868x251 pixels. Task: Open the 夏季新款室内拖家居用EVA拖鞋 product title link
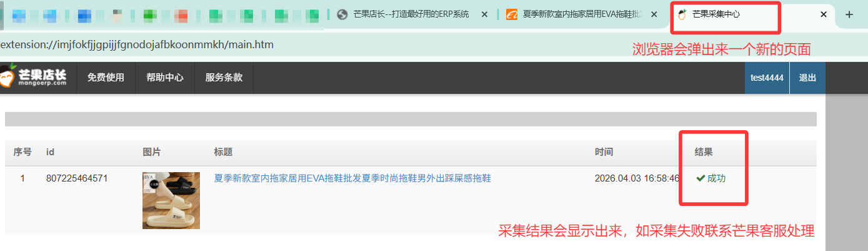[x=352, y=178]
